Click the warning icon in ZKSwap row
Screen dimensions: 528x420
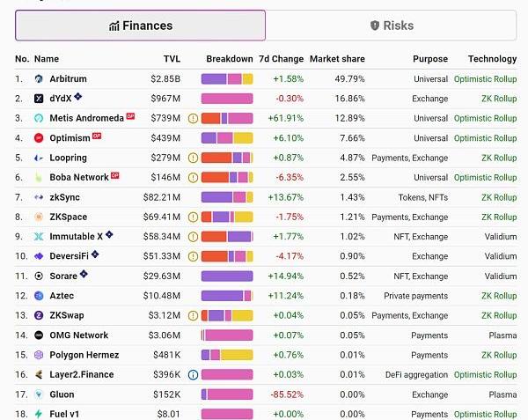click(x=193, y=315)
